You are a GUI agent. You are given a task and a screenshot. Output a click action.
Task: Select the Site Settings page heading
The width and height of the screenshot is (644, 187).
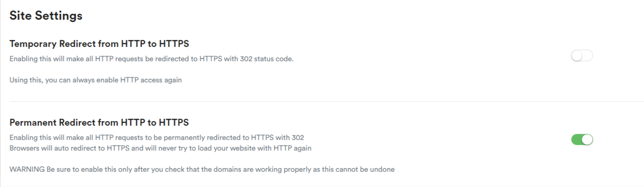(x=46, y=16)
